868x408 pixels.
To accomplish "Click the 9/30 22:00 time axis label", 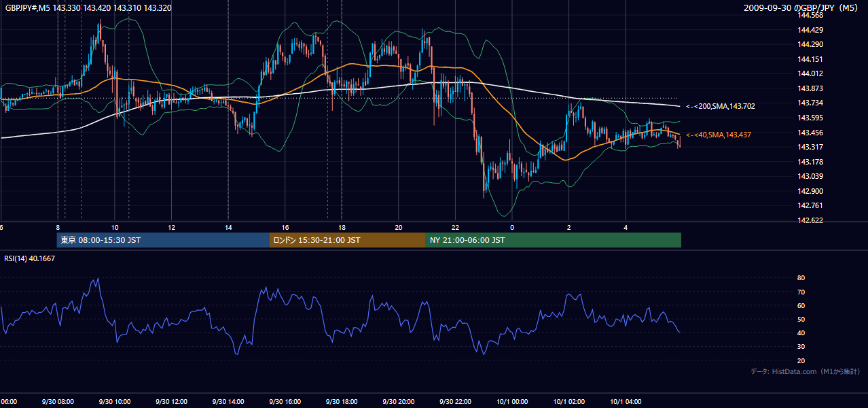I will (x=455, y=401).
